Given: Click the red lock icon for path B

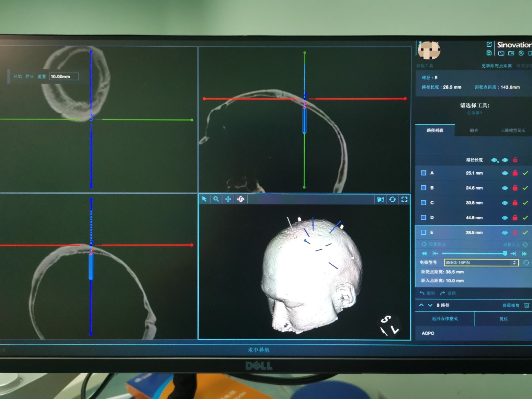Looking at the screenshot, I should click(515, 187).
